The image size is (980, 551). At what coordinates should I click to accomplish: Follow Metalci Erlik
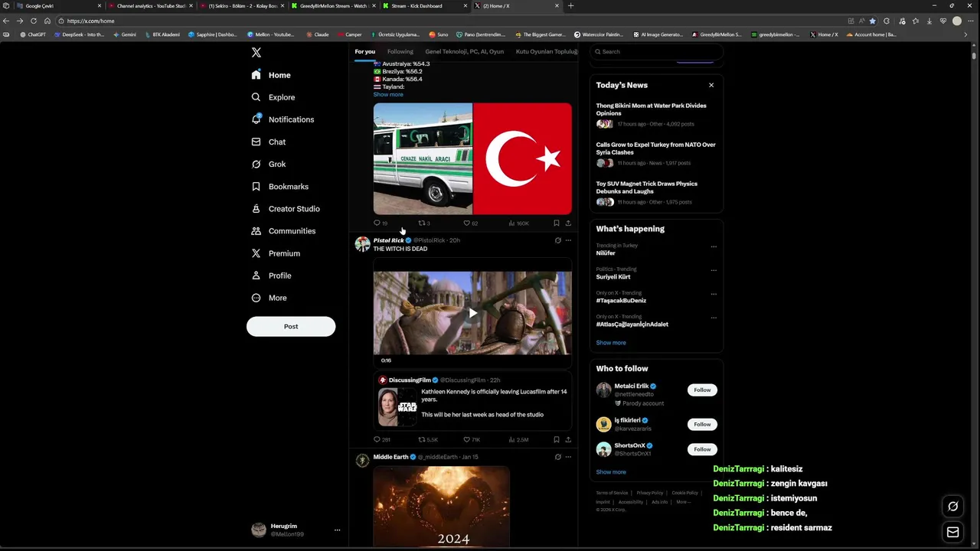click(702, 390)
